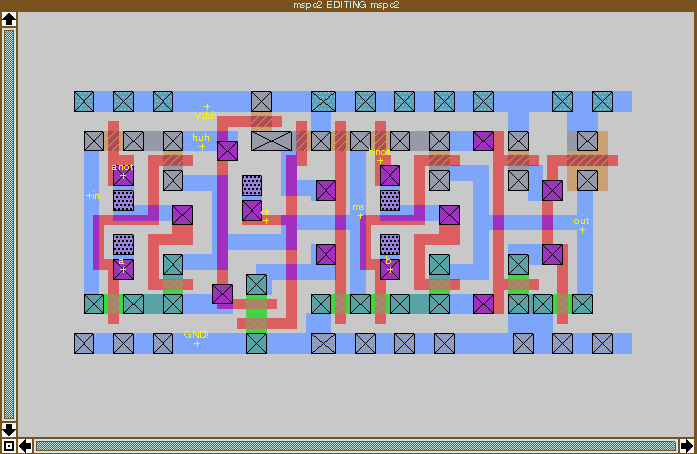The width and height of the screenshot is (697, 454).
Task: Click the zoom box in bottom-left corner
Action: [x=9, y=445]
